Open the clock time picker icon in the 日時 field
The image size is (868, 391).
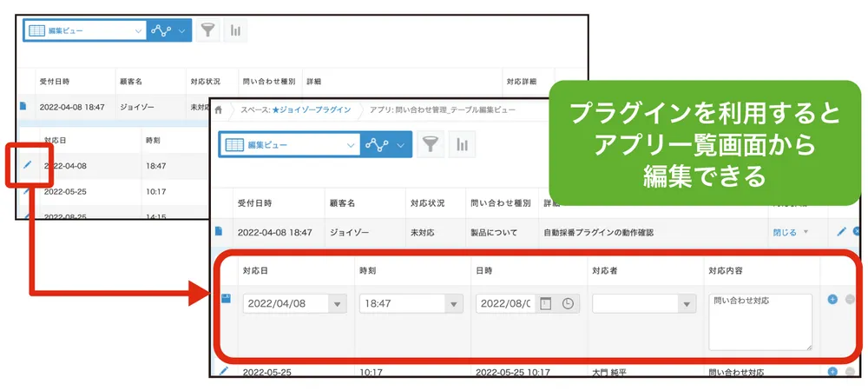point(568,303)
